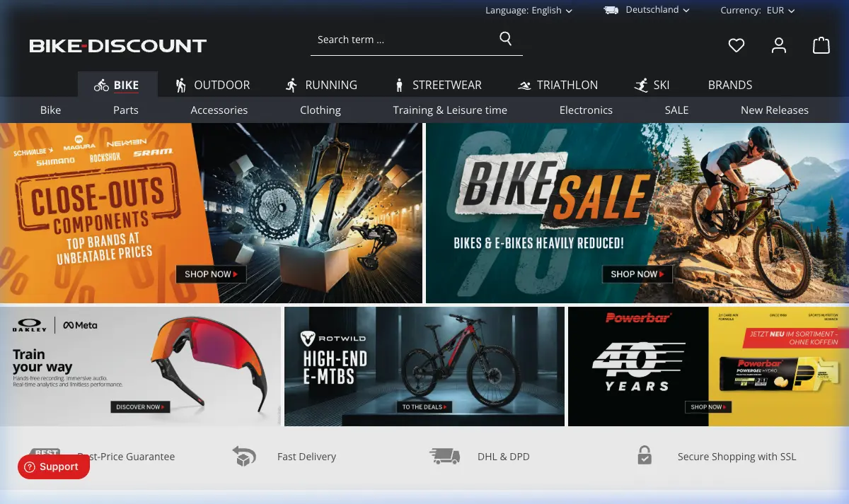Click Discover Now on Oakley Meta banner
This screenshot has height=504, width=849.
(x=140, y=407)
